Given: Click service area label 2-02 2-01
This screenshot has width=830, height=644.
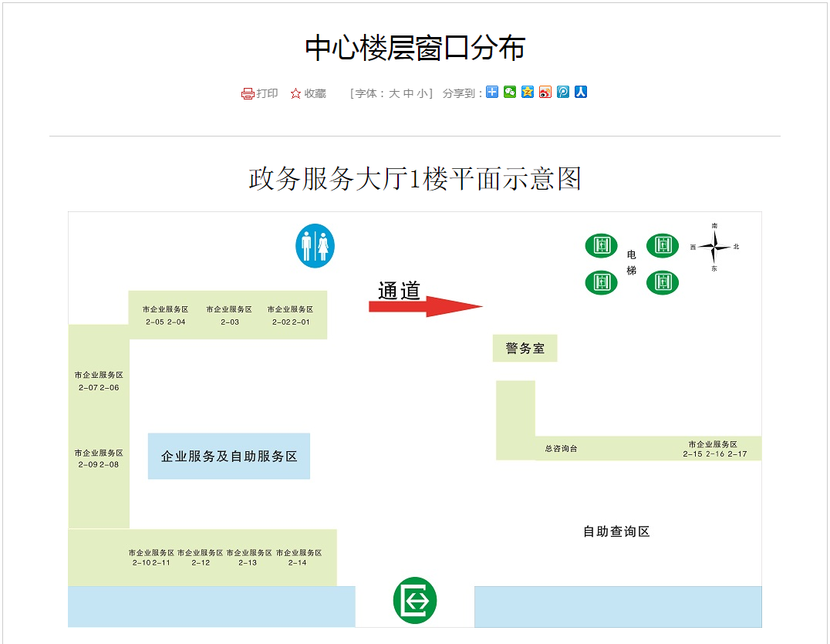Looking at the screenshot, I should pos(291,315).
